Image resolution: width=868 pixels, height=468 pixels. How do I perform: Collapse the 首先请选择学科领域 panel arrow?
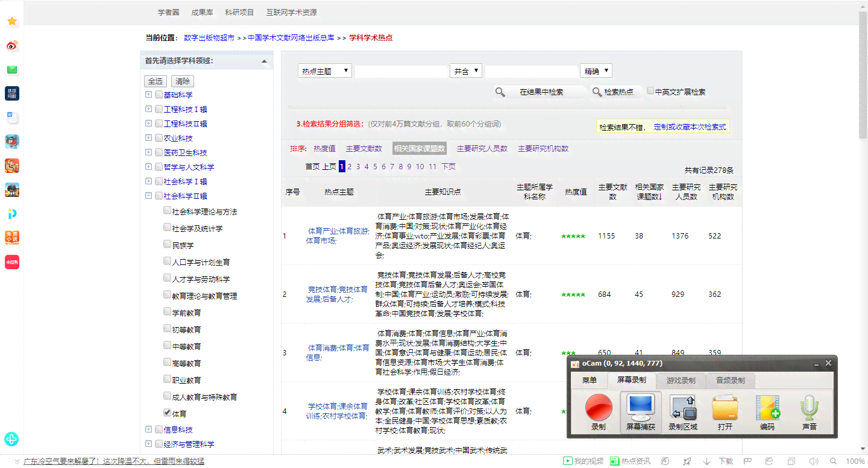point(263,61)
